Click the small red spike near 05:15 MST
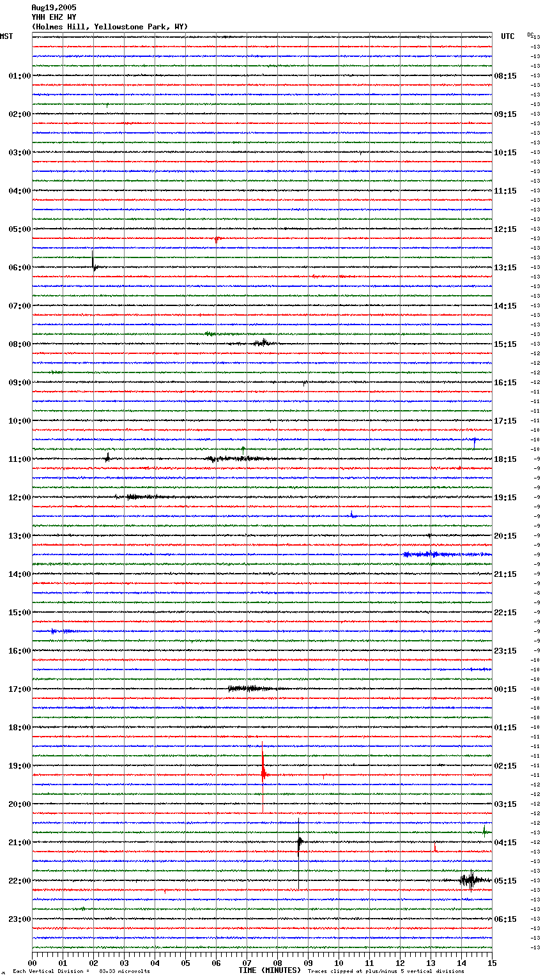 point(217,240)
